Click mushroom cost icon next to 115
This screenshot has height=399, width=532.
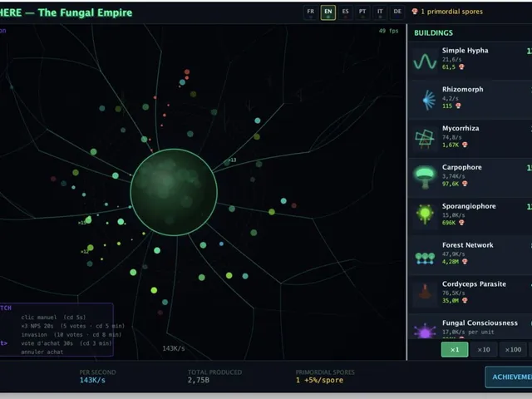[458, 106]
